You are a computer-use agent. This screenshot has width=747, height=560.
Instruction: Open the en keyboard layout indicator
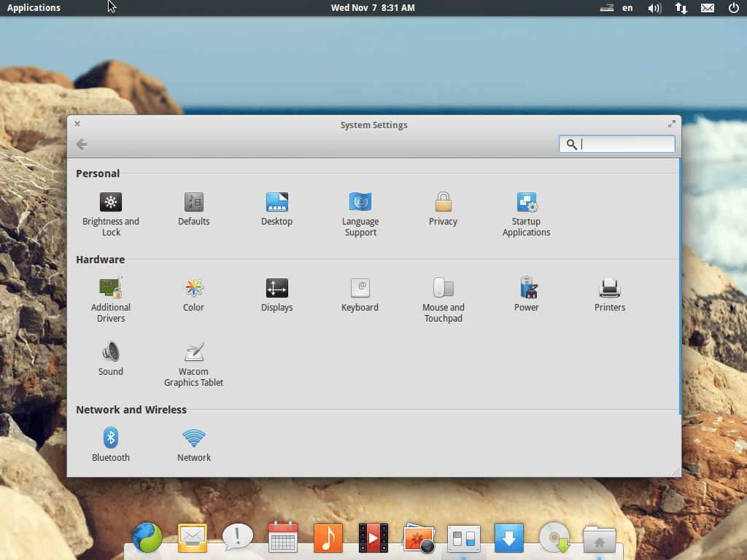coord(627,7)
